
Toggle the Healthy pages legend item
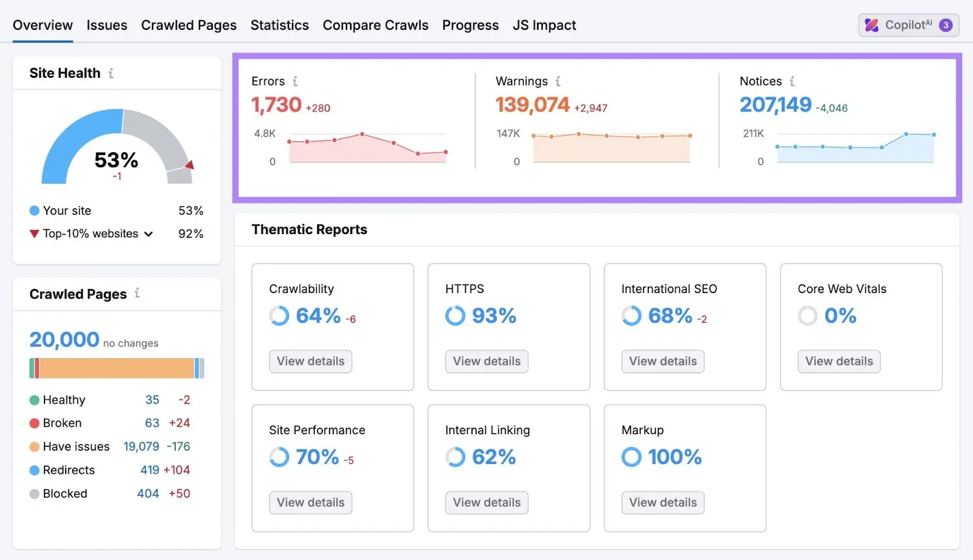click(63, 399)
